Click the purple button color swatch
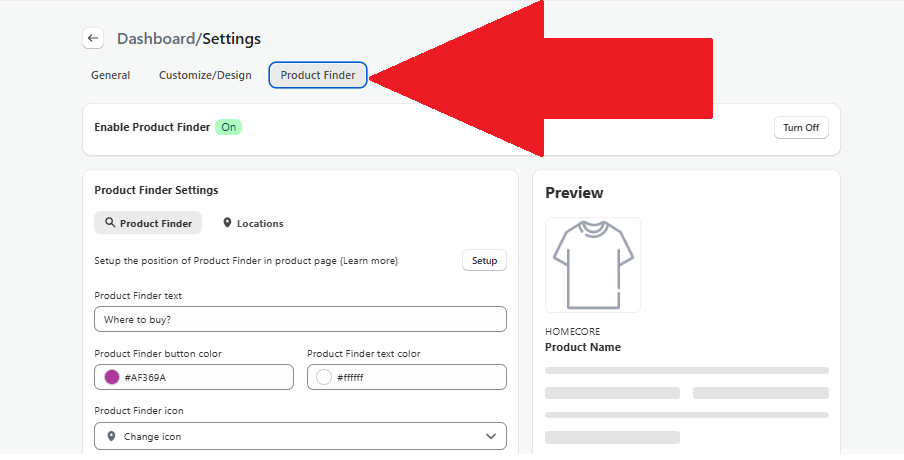 112,377
